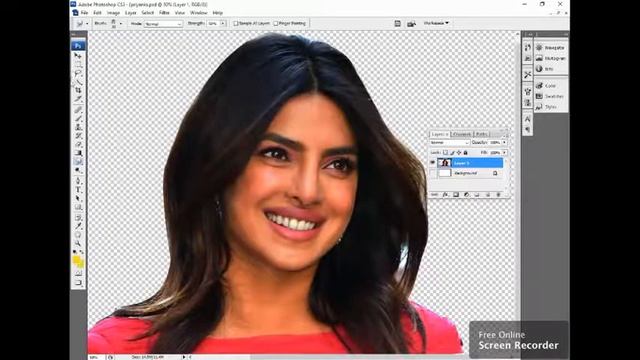Select the highlighted Smudge tool in toolbox
Screen dimensions: 640x360
coord(78,161)
